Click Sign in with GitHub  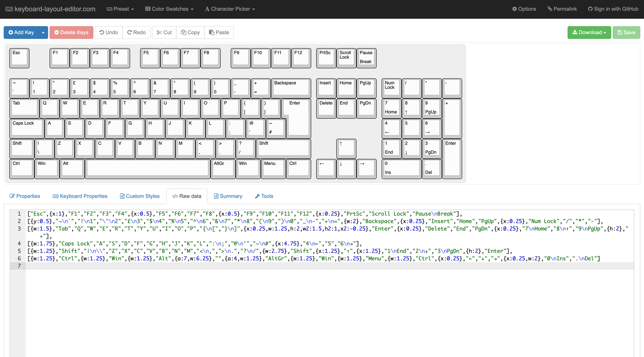click(613, 9)
